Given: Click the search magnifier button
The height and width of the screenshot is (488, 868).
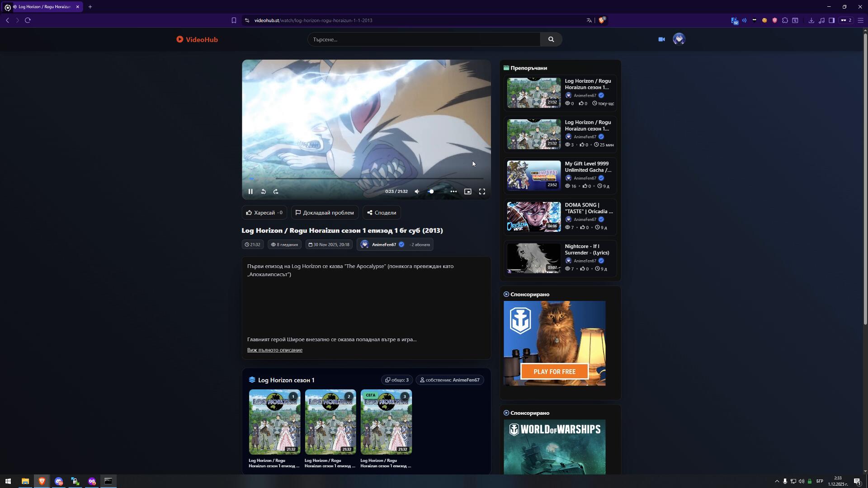Looking at the screenshot, I should point(551,39).
